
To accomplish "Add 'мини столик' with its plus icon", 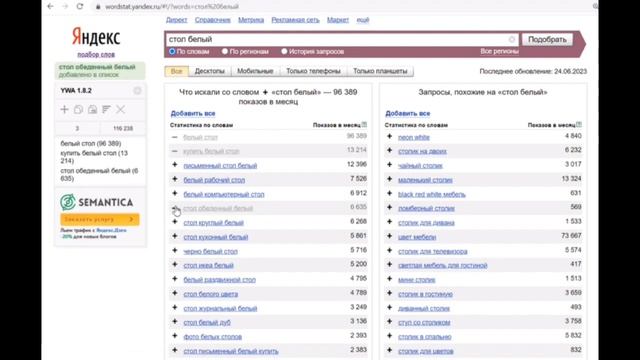I will 389,279.
